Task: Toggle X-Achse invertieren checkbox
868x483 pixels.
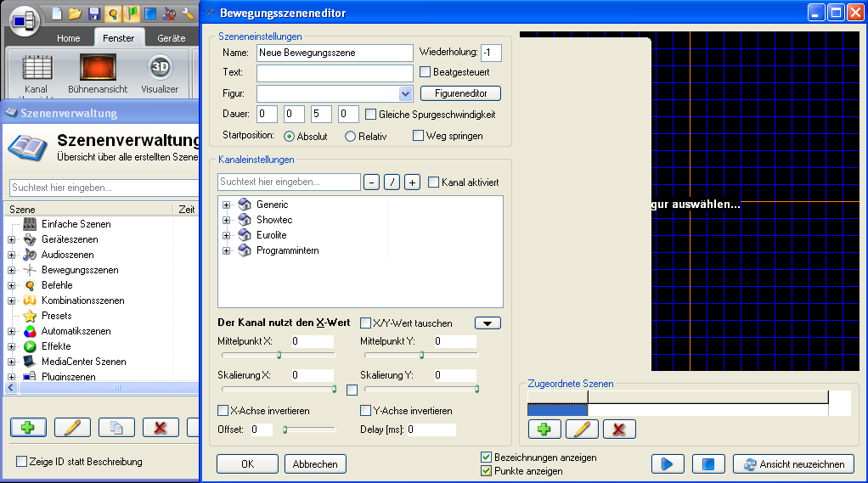Action: [223, 411]
